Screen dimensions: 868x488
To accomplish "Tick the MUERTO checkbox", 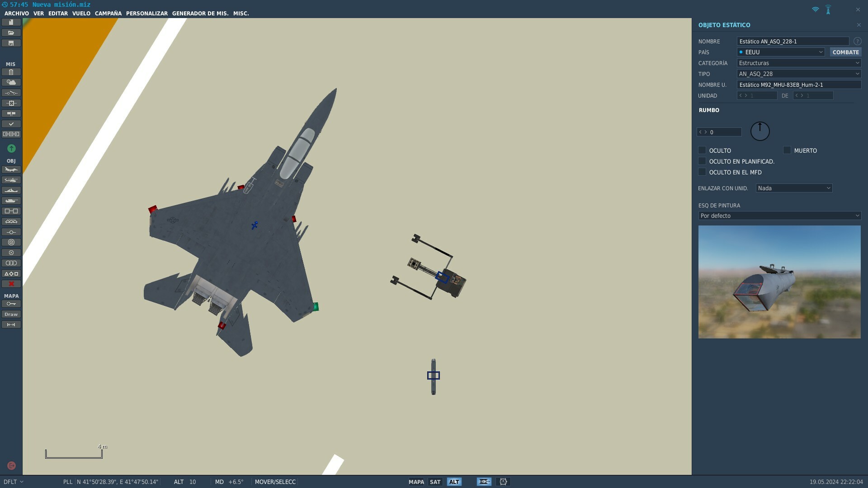I will [x=787, y=150].
